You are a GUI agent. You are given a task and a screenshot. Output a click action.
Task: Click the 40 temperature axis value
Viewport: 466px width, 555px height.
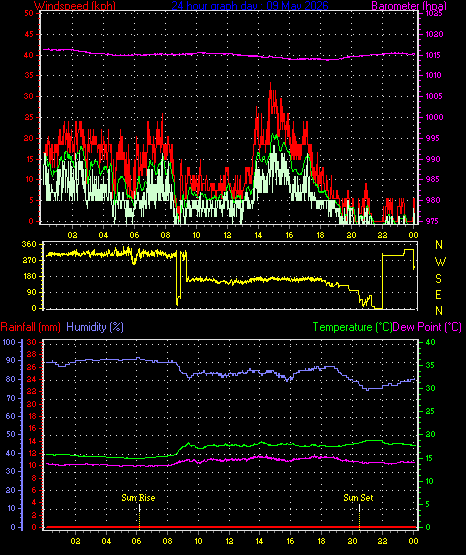click(x=430, y=342)
